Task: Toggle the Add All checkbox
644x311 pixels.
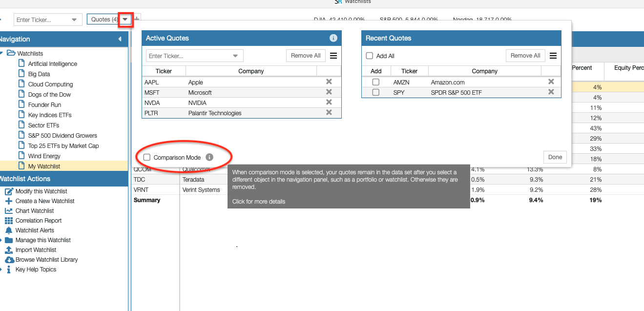Action: point(370,56)
